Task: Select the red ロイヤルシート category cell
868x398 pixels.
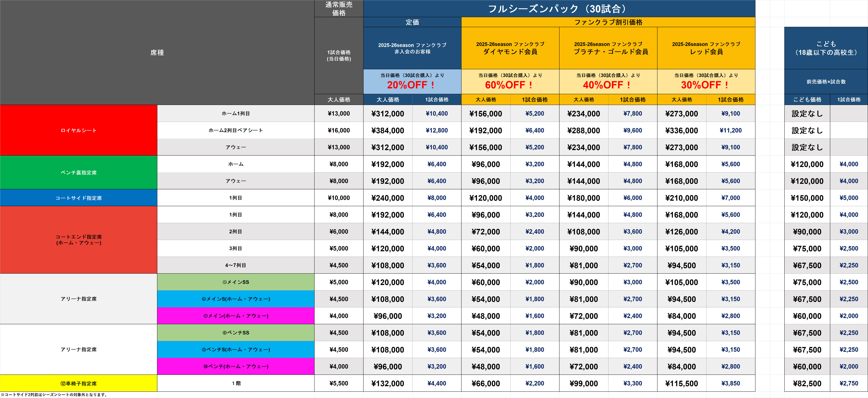Action: click(78, 130)
